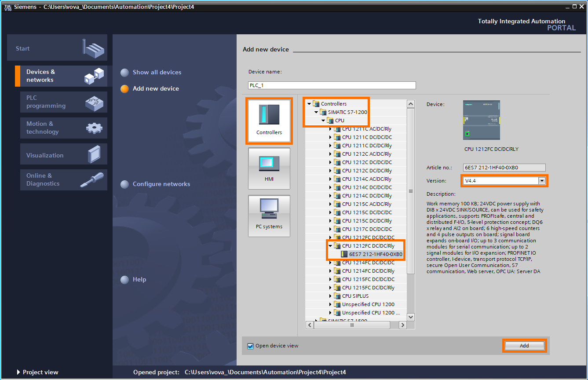Open the Online & Diagnostics portal
588x380 pixels.
pos(64,179)
